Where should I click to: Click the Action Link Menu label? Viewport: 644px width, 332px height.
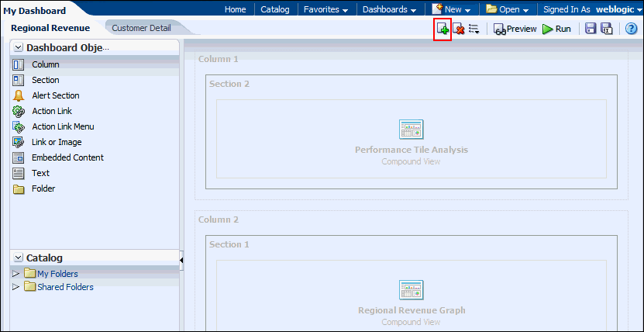click(x=64, y=126)
